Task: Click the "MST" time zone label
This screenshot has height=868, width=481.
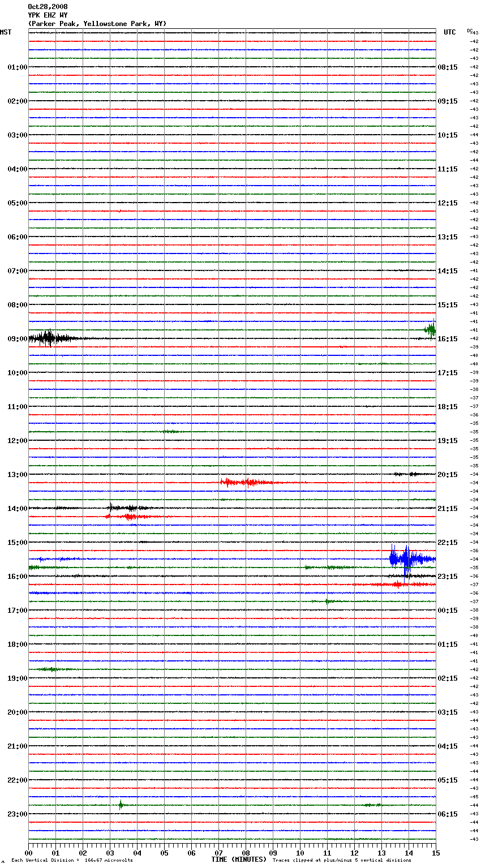Action: [6, 32]
